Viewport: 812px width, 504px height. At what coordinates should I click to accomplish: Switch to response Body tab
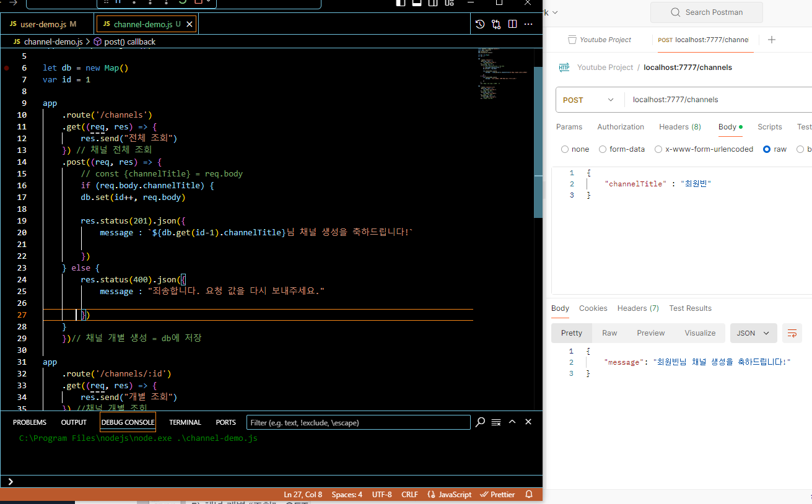560,308
